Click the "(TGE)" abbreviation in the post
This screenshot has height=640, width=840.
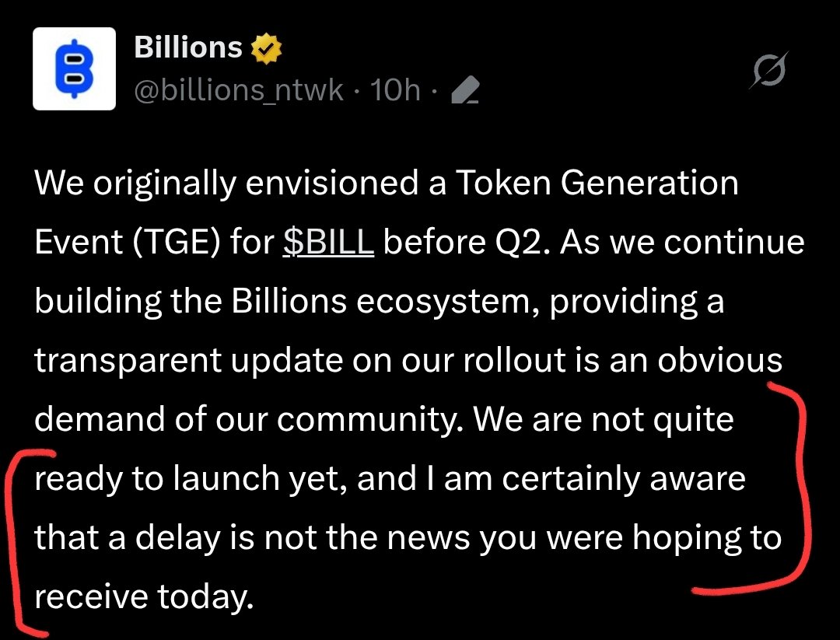[x=173, y=243]
